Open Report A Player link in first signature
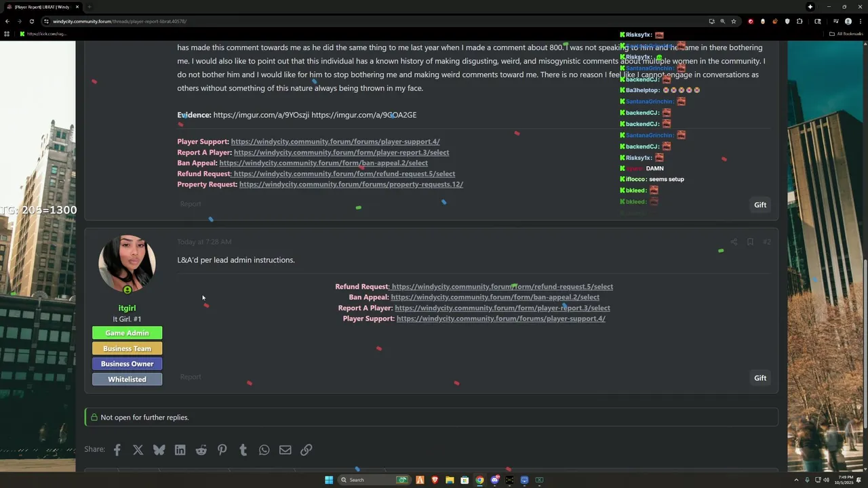Image resolution: width=868 pixels, height=488 pixels. [341, 152]
